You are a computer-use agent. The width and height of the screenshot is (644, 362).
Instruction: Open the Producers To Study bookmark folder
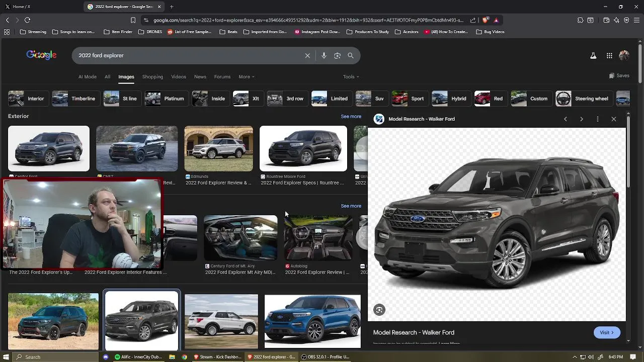pos(367,32)
